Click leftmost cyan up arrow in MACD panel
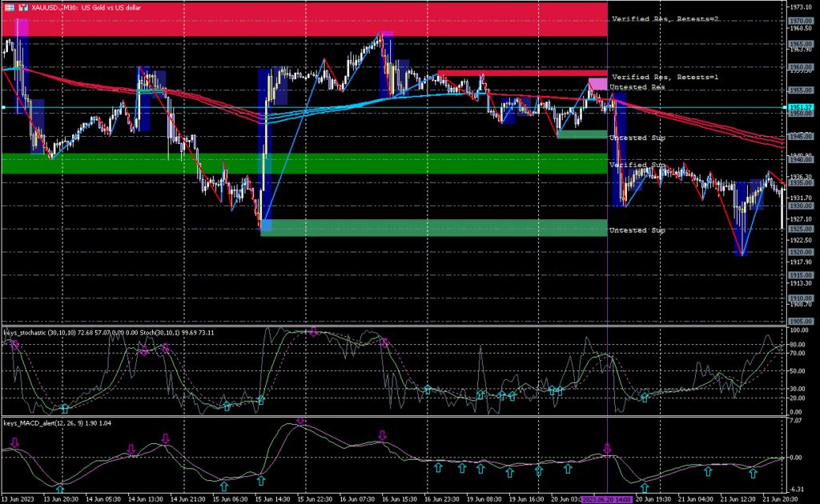 [60, 487]
